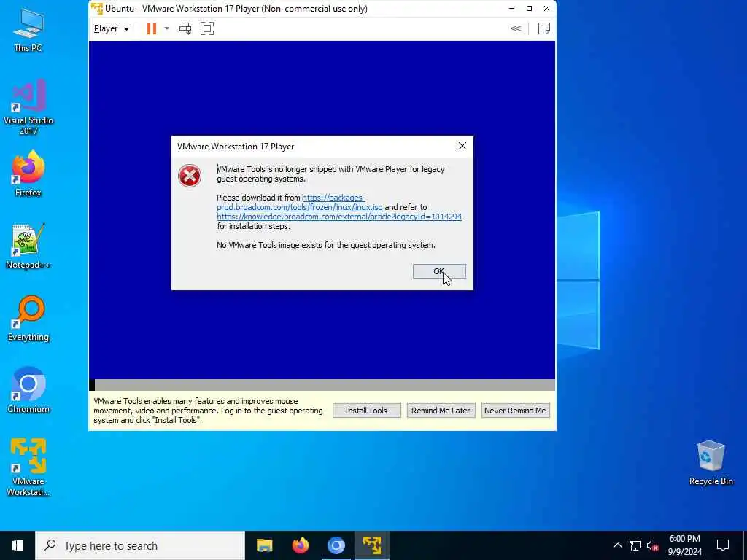Open File Explorer from the taskbar

point(264,545)
